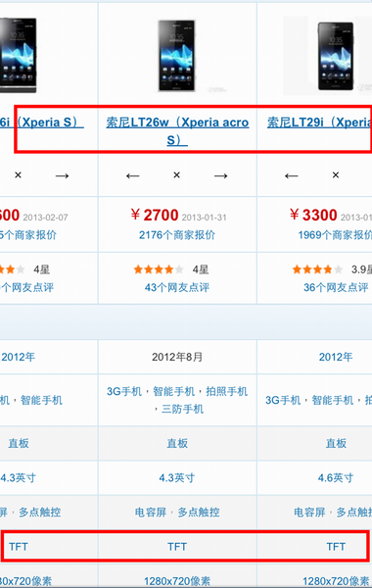
Task: Remove the LT26w column with its × icon
Action: (177, 175)
